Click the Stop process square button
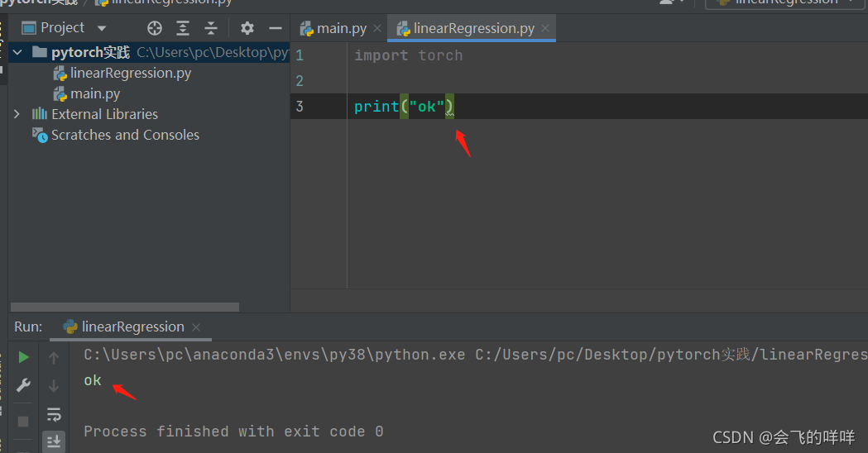Screen dimensions: 868x453 23,422
